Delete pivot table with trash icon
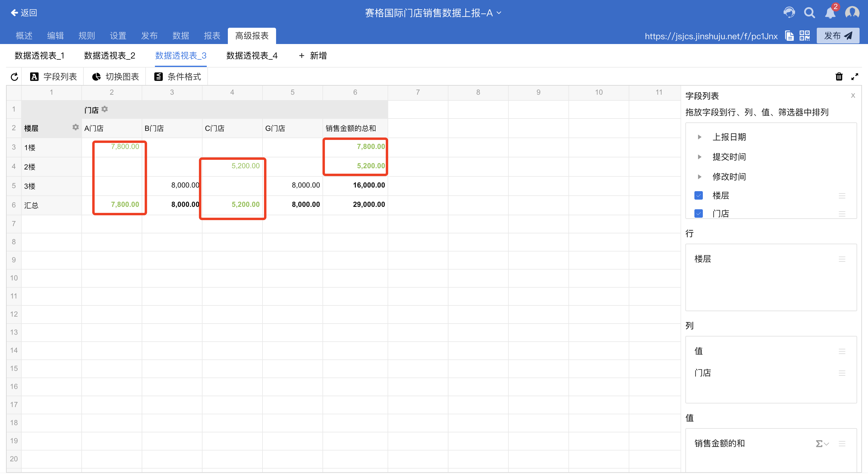This screenshot has width=868, height=474. pos(839,77)
